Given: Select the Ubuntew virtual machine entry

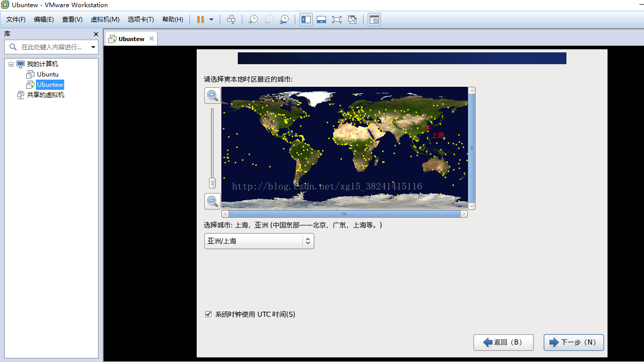Looking at the screenshot, I should click(50, 85).
